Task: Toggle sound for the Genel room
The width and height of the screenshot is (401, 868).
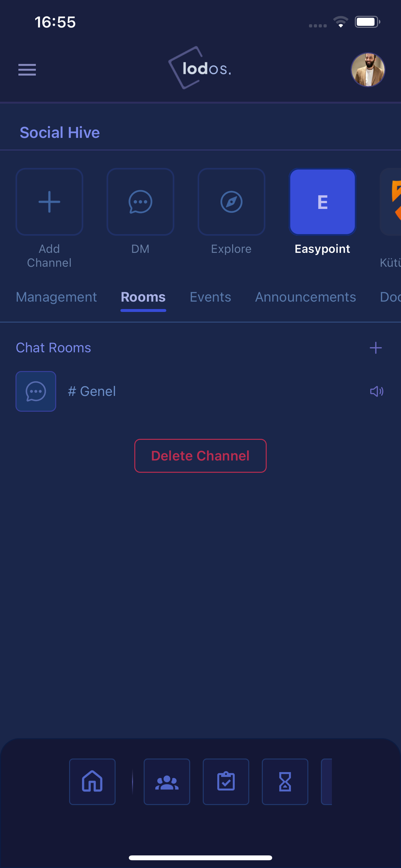Action: pos(376,391)
